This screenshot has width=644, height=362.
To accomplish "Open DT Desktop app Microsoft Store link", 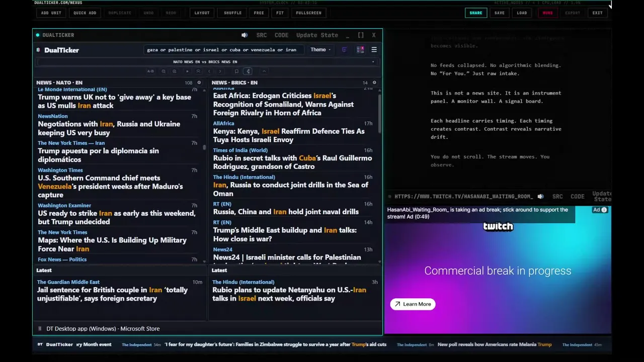I will point(103,329).
